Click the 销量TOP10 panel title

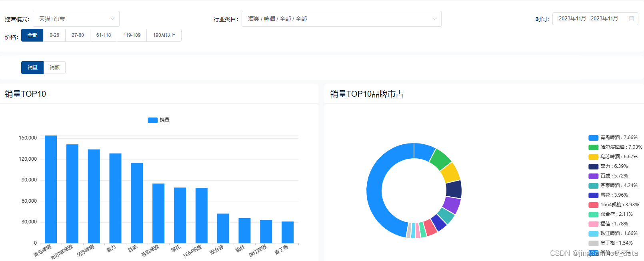coord(25,94)
